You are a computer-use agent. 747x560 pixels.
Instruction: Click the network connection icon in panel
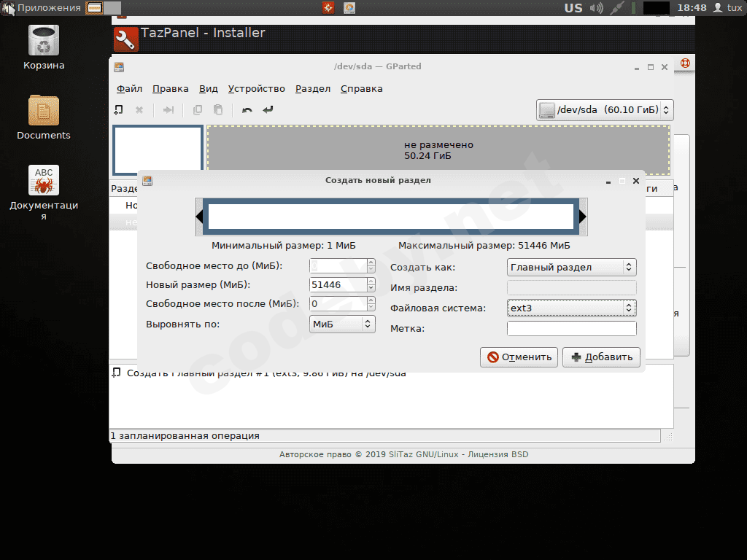pyautogui.click(x=617, y=8)
